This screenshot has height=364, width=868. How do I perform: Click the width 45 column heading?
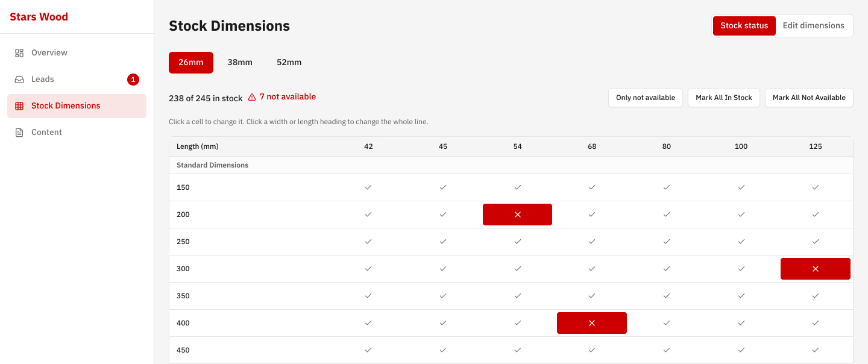point(443,146)
